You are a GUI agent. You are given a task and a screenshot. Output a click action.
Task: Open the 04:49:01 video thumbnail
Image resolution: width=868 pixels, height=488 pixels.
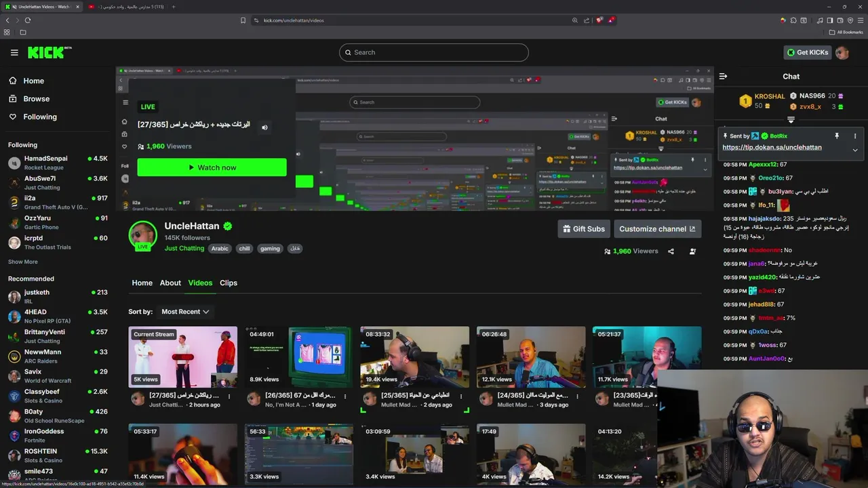[x=299, y=357]
